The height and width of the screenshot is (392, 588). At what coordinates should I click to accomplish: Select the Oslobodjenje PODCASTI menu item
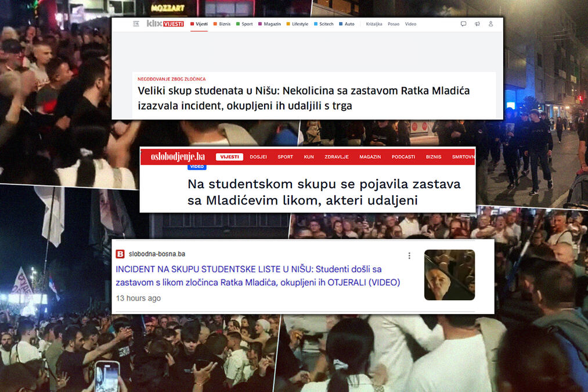pyautogui.click(x=403, y=157)
